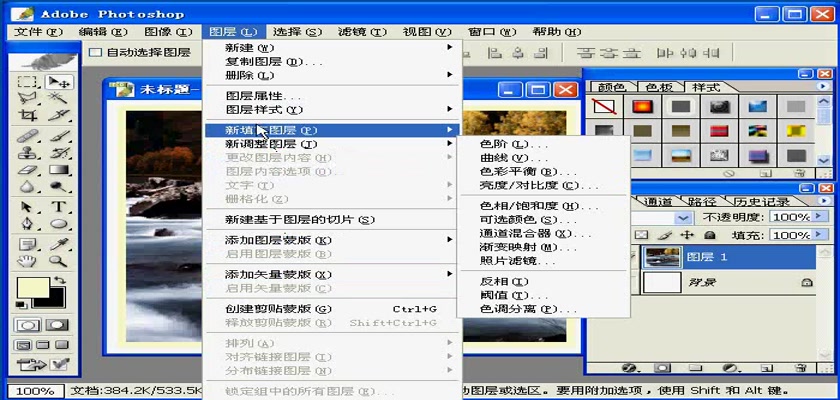Image resolution: width=840 pixels, height=400 pixels.
Task: Click 创建剪贴蒙版 menu entry
Action: click(x=332, y=309)
